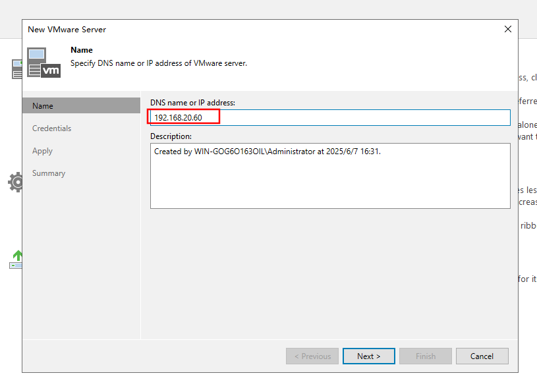Click the VMware server vm icon
Viewport: 537px width, 392px height.
(44, 63)
